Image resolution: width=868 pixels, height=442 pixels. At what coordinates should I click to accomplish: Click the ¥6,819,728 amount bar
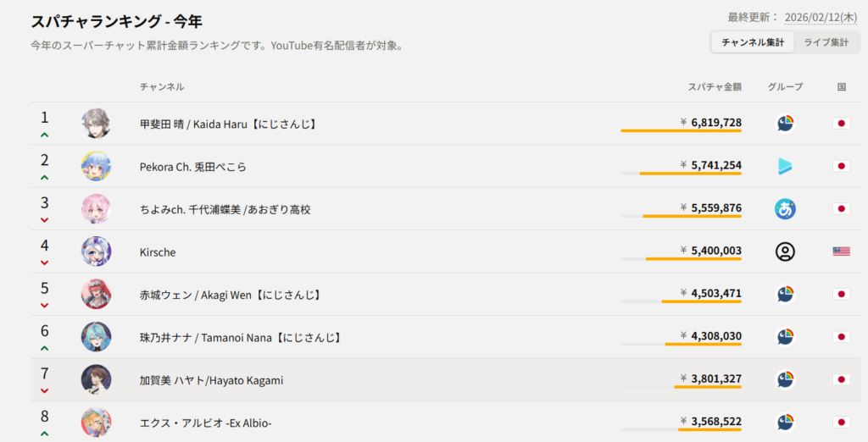pyautogui.click(x=681, y=130)
